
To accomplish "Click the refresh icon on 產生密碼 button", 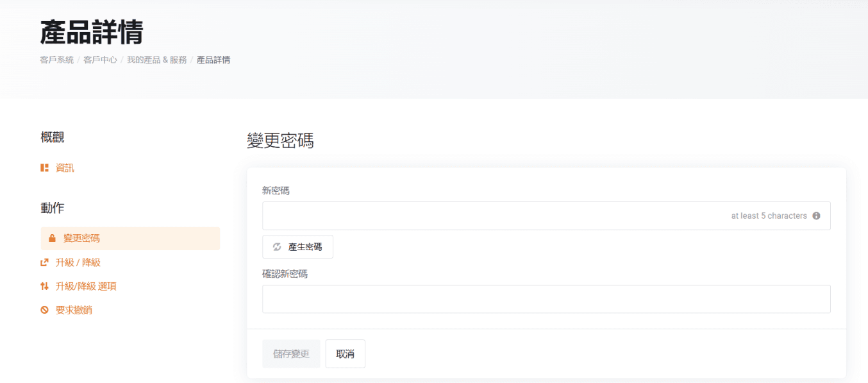I will 277,247.
